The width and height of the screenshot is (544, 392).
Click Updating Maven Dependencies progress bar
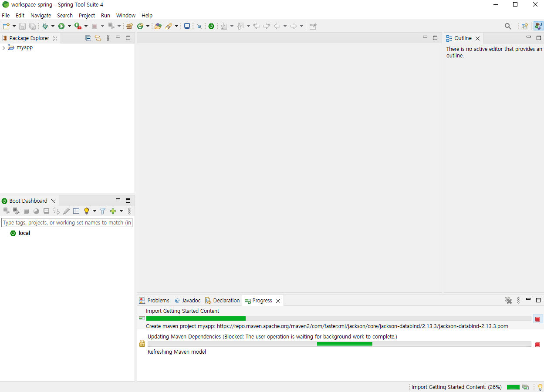point(339,344)
